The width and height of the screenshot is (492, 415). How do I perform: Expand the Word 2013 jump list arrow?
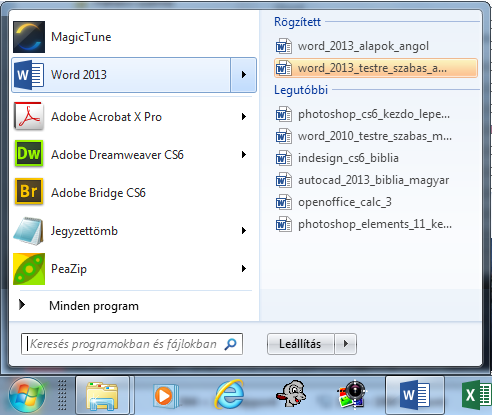tap(243, 75)
